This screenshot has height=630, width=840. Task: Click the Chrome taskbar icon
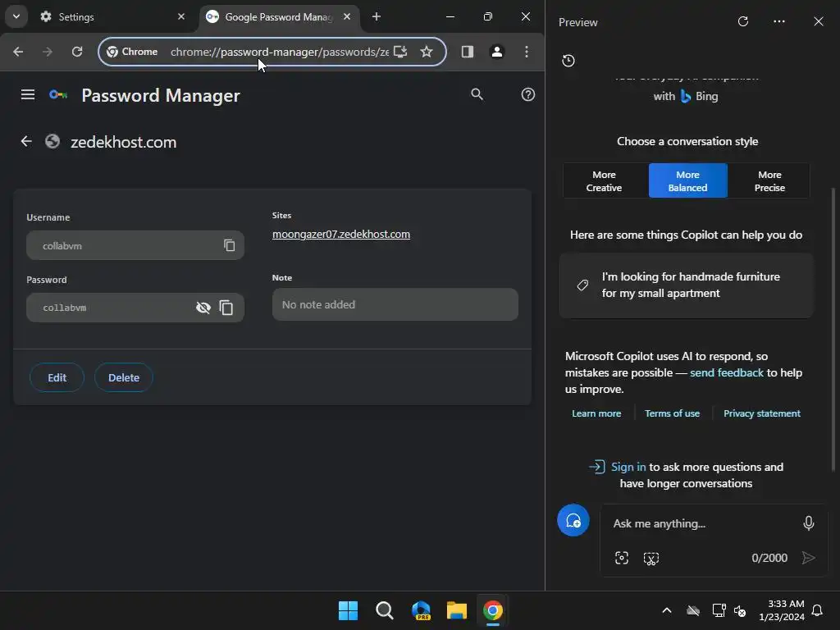tap(493, 610)
